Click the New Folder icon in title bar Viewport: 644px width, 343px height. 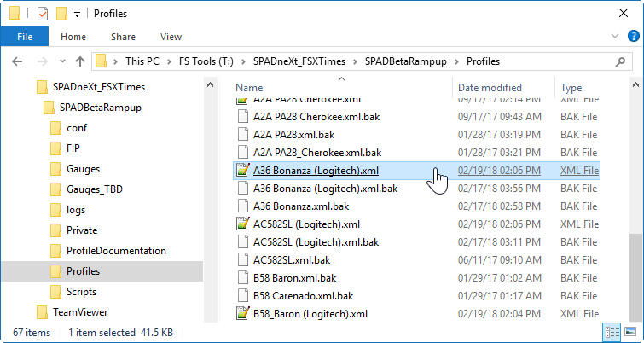(61, 14)
